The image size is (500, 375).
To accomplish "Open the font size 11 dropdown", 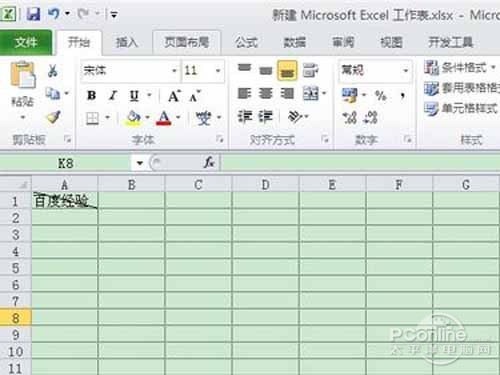I will pyautogui.click(x=218, y=71).
